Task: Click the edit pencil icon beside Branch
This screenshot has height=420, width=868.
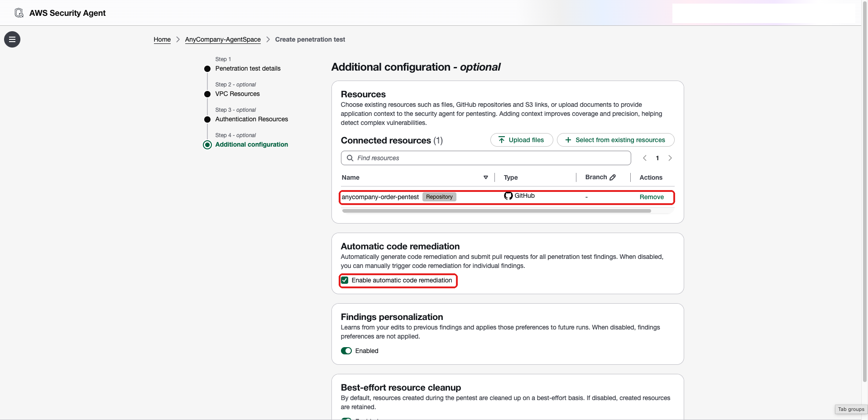Action: pyautogui.click(x=613, y=177)
